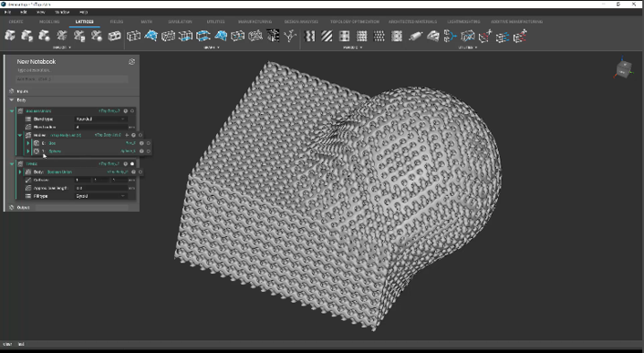Switch to the Simulation ribbon tab
Viewport: 644px width, 353px height.
coord(180,21)
